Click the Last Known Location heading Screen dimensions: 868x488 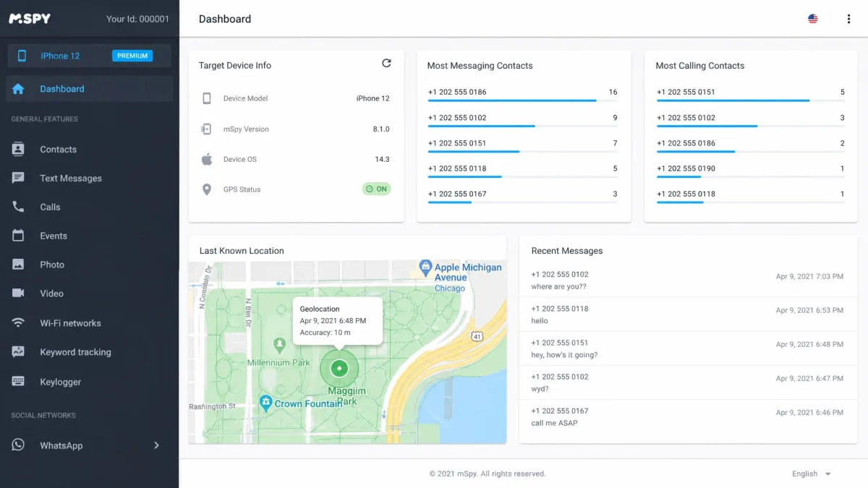[x=242, y=251]
